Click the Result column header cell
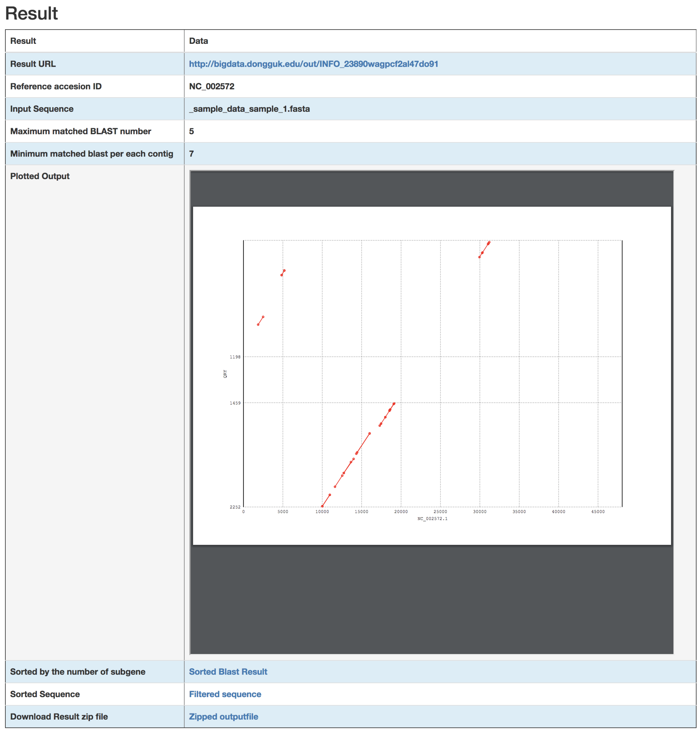The height and width of the screenshot is (732, 700). click(x=23, y=41)
